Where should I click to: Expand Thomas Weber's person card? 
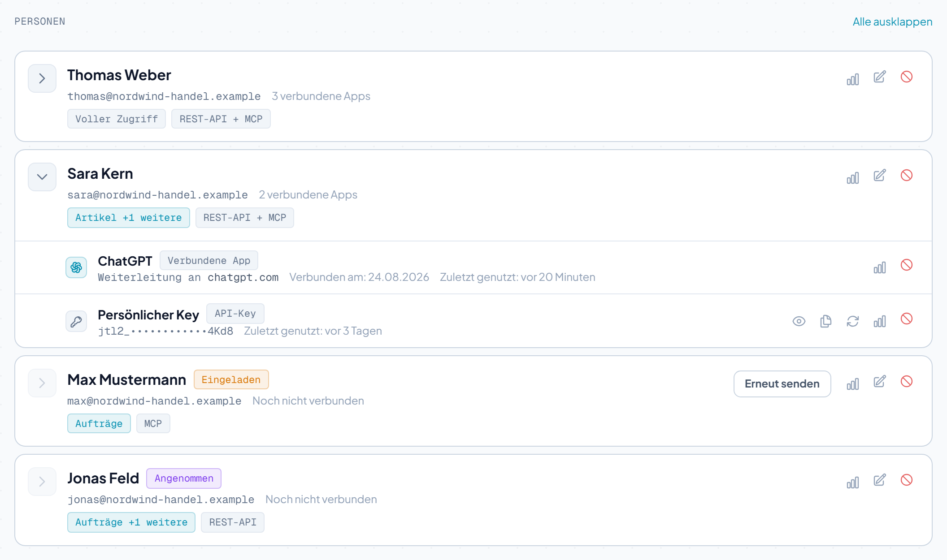click(42, 78)
